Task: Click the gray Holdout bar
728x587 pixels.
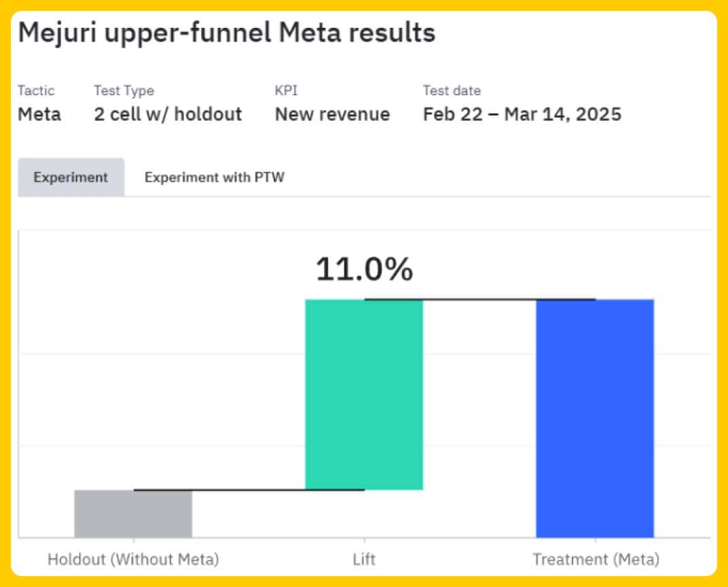Action: (133, 514)
